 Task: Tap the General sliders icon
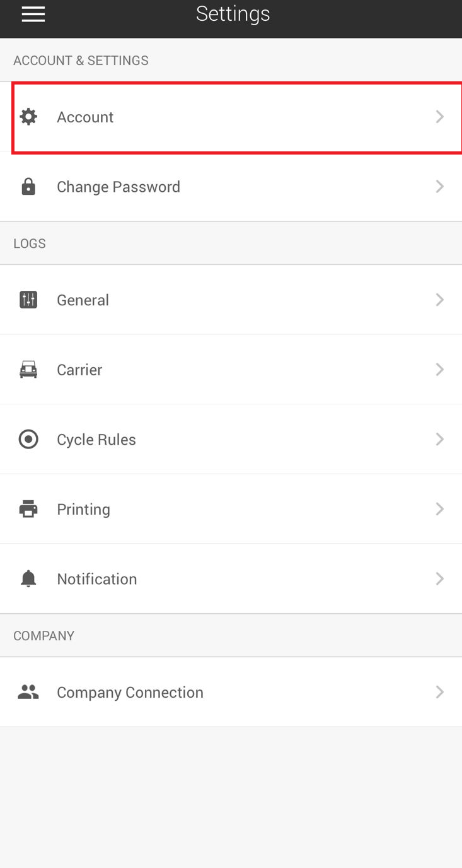[x=28, y=300]
